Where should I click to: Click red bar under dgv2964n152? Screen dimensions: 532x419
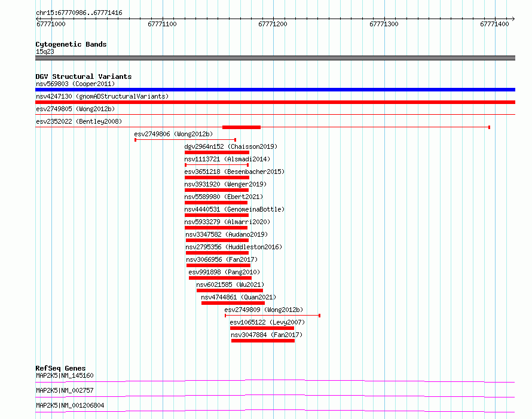point(217,152)
